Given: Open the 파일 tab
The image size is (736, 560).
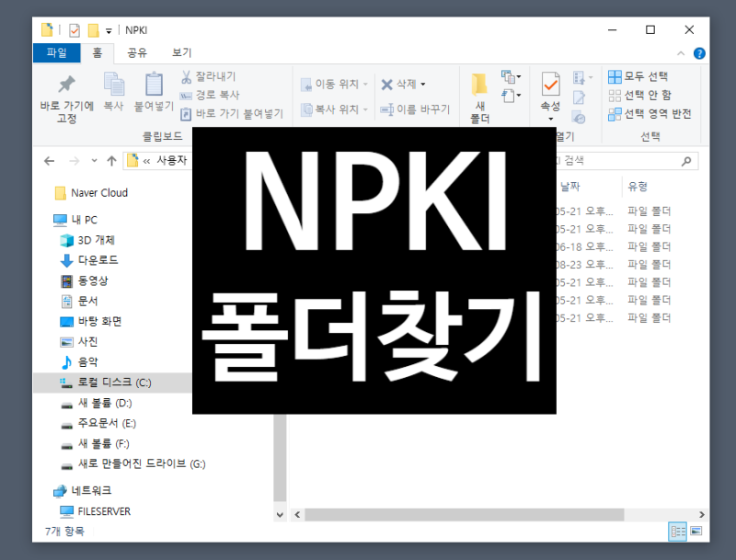Looking at the screenshot, I should coord(57,53).
